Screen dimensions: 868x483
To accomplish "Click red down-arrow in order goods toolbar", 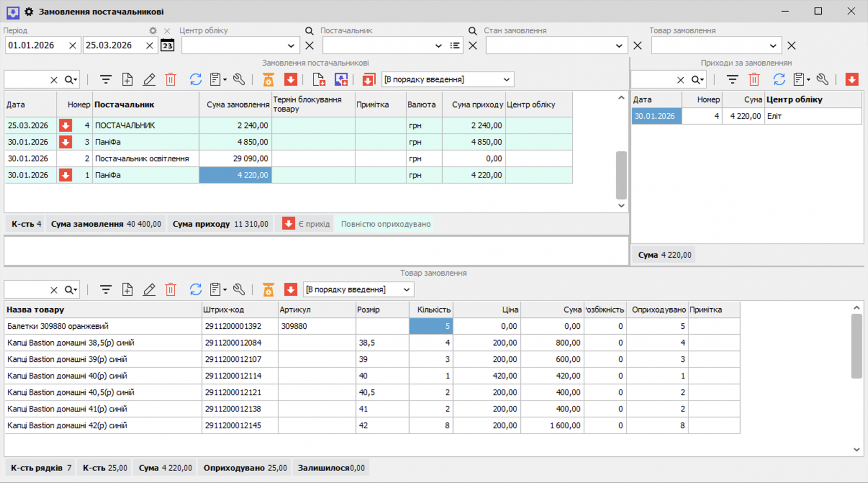I will coord(291,290).
